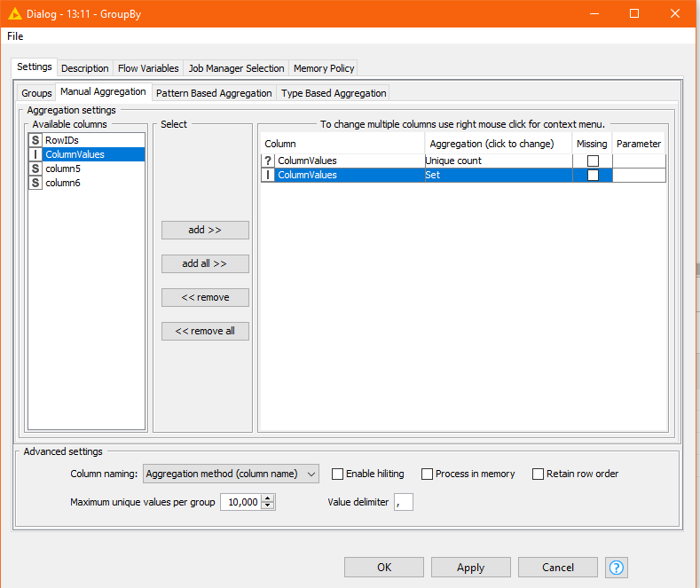The height and width of the screenshot is (588, 700).
Task: Click the add all >> button
Action: (205, 263)
